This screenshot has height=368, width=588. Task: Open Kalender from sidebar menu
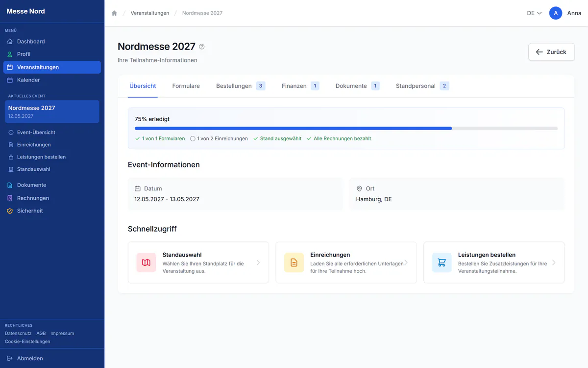coord(52,80)
